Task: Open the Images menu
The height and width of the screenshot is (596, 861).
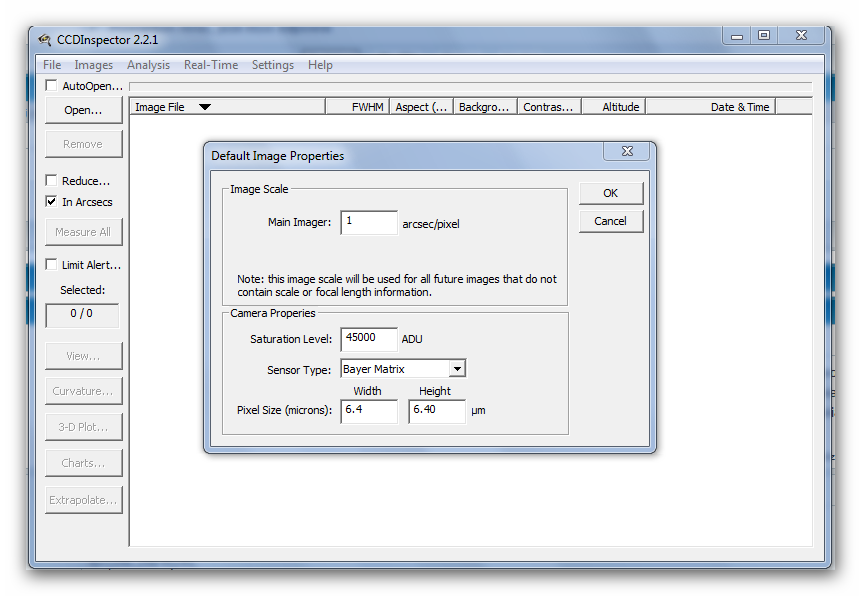Action: (x=93, y=65)
